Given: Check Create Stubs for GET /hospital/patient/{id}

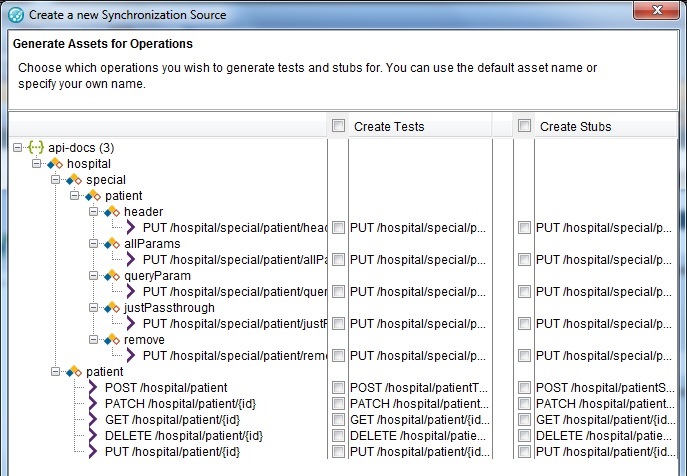Looking at the screenshot, I should 525,420.
